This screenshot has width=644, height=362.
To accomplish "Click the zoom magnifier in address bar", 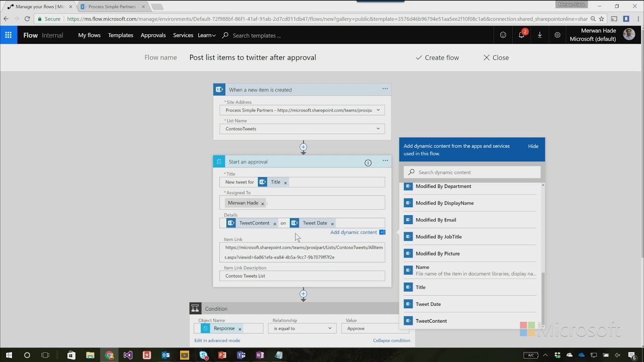I will pyautogui.click(x=593, y=19).
